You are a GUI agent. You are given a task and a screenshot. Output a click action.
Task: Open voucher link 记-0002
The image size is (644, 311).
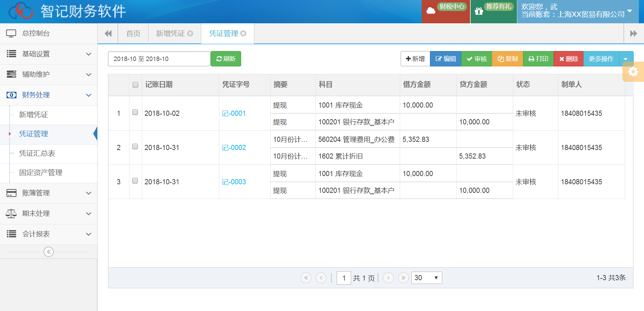(x=234, y=148)
